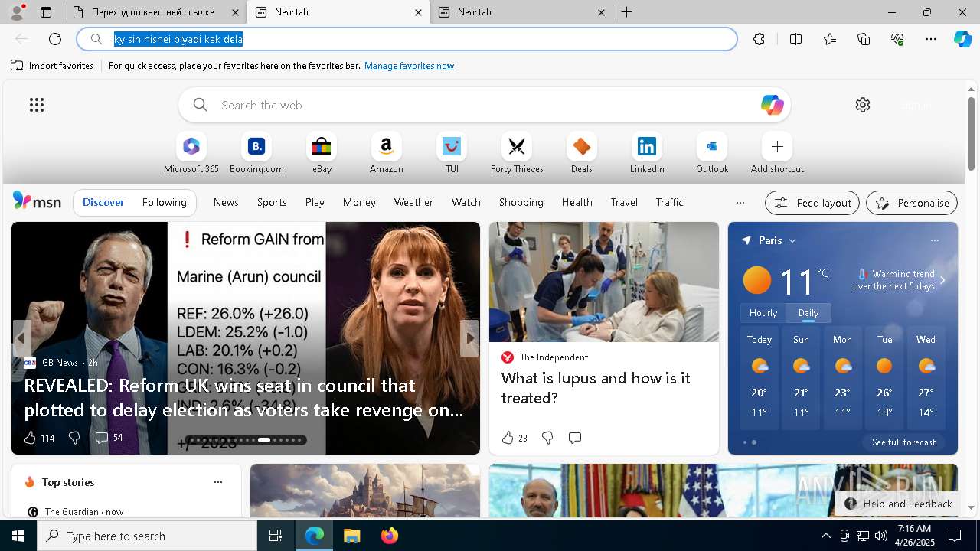Image resolution: width=980 pixels, height=551 pixels.
Task: Open a new browser tab plus button
Action: pyautogui.click(x=626, y=12)
